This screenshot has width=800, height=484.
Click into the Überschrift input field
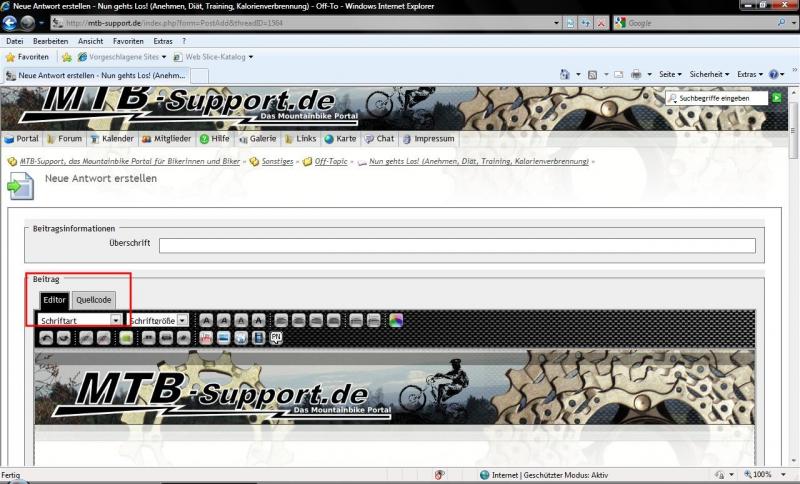pos(457,246)
